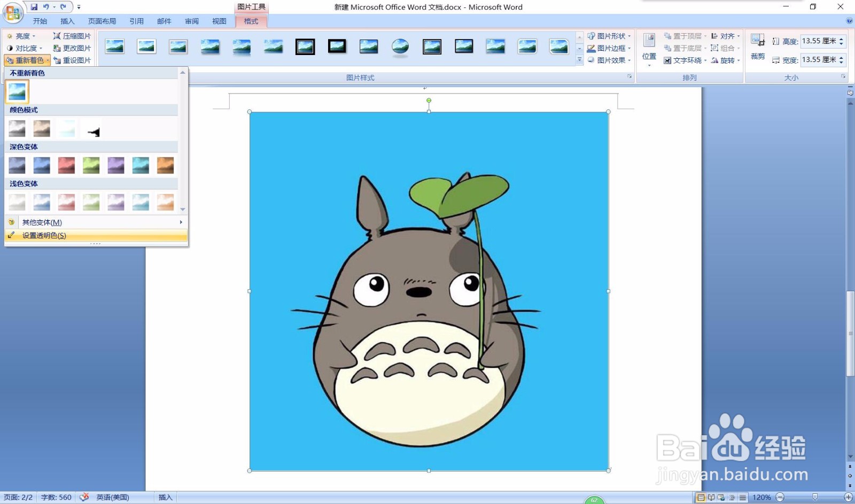Click 重设图片 reset picture
The height and width of the screenshot is (504, 855).
tap(72, 60)
